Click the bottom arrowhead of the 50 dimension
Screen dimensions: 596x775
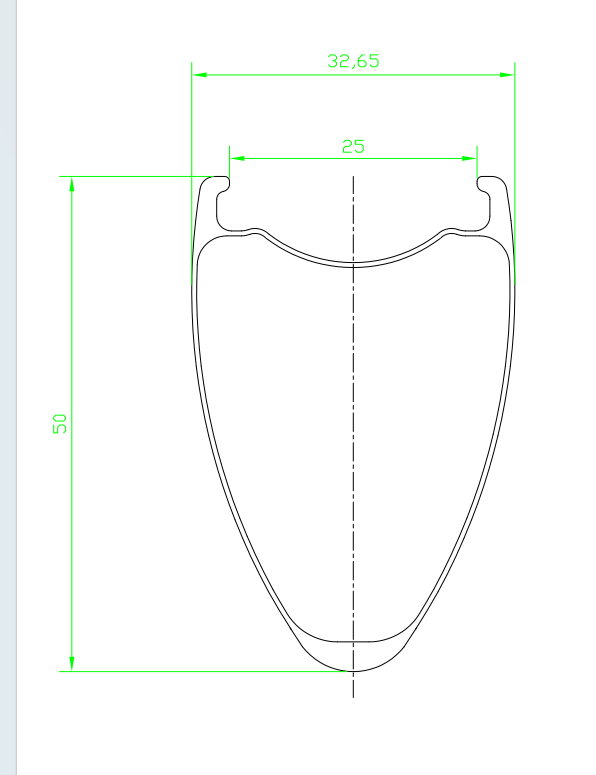click(72, 664)
